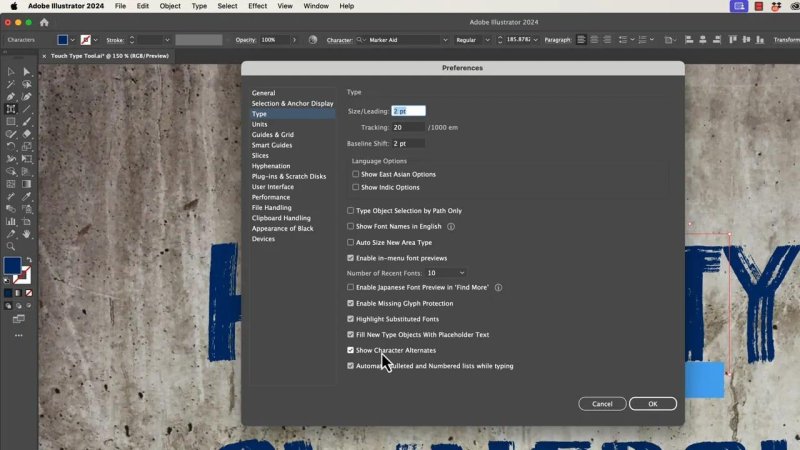Switch to Touch Type Tool.ai document tab

pos(109,56)
